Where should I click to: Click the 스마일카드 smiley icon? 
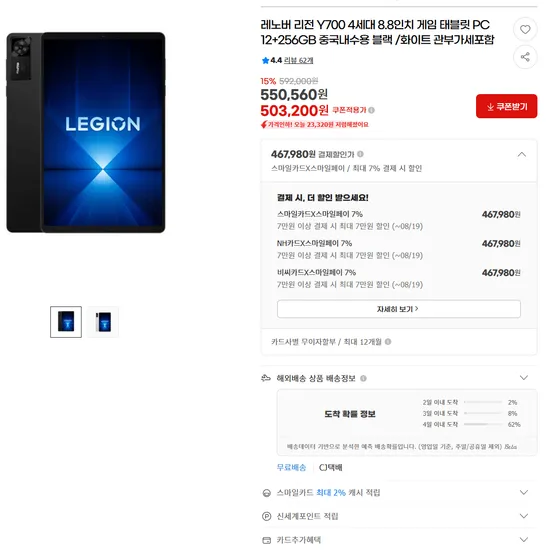tap(267, 493)
